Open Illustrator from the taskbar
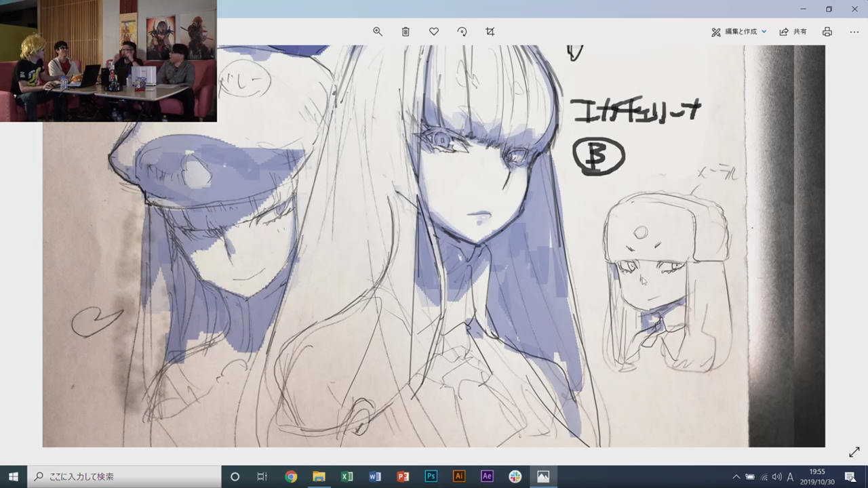Image resolution: width=868 pixels, height=488 pixels. point(459,476)
